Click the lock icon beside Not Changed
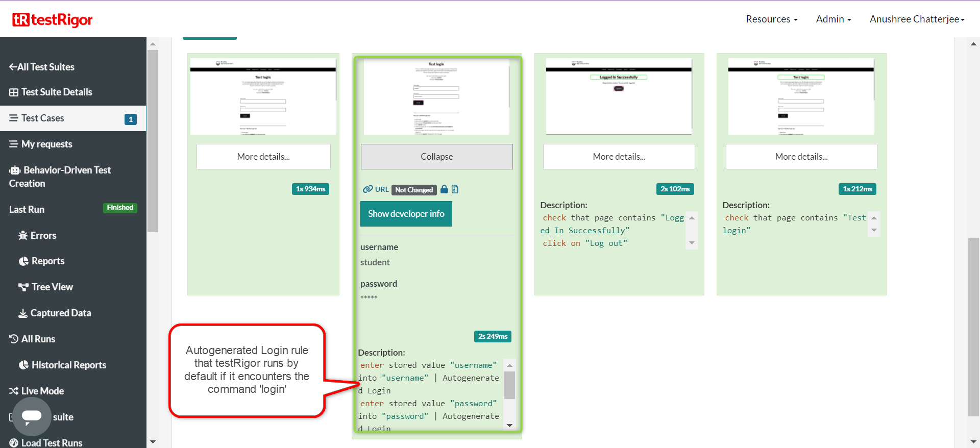Viewport: 980px width, 448px height. pos(444,189)
